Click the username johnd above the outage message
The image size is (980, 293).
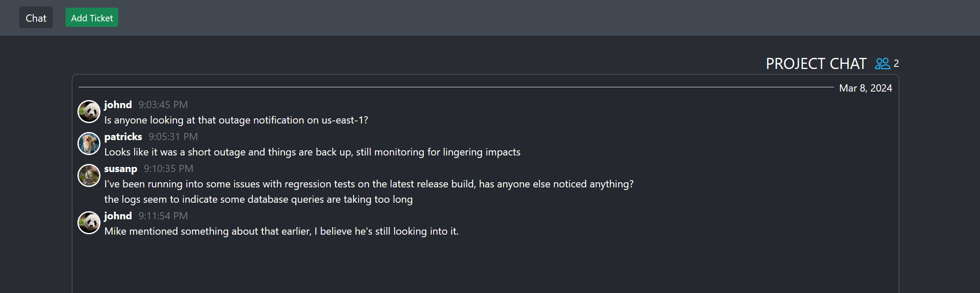(x=117, y=104)
